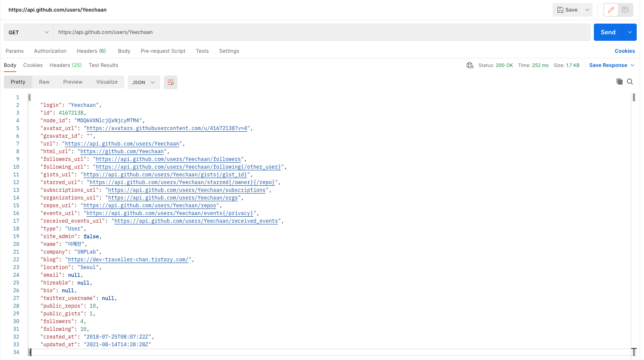
Task: Open the organizations_url link
Action: tap(173, 198)
